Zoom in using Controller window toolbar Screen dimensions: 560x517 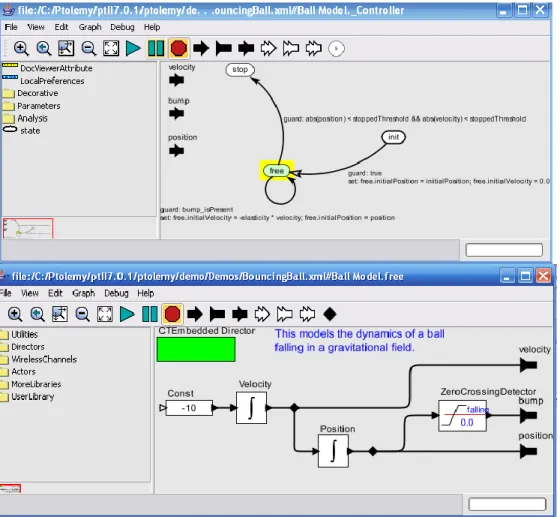coord(21,48)
